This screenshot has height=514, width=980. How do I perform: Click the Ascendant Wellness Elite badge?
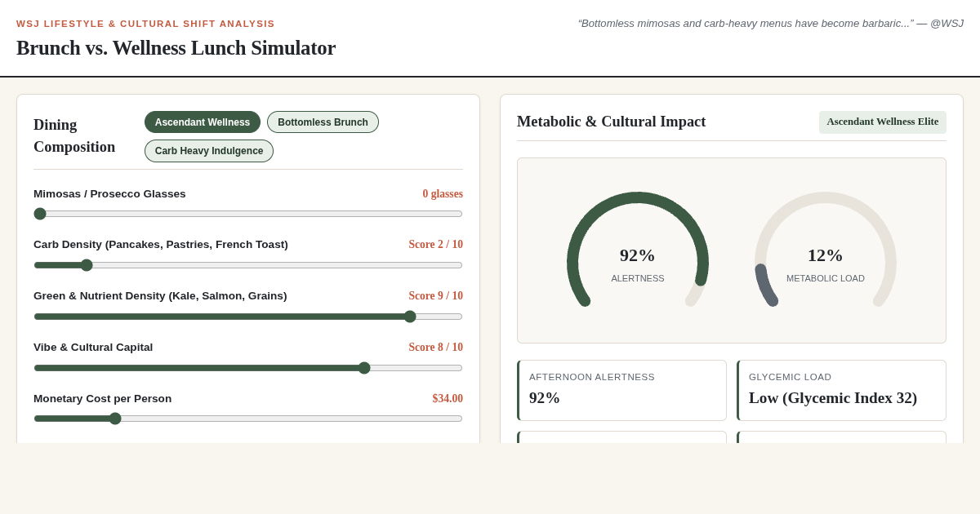pos(883,122)
